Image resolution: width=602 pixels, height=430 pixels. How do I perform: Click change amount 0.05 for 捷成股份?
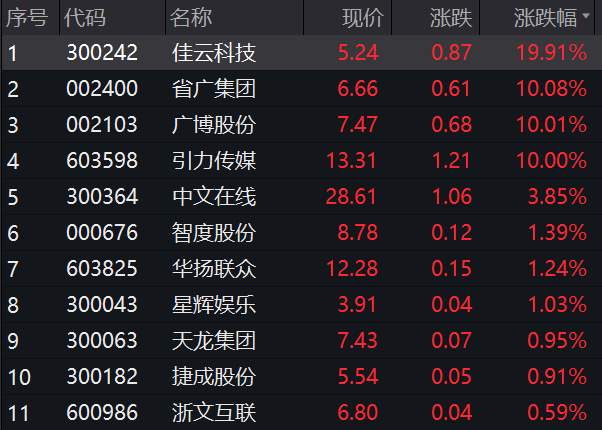452,376
